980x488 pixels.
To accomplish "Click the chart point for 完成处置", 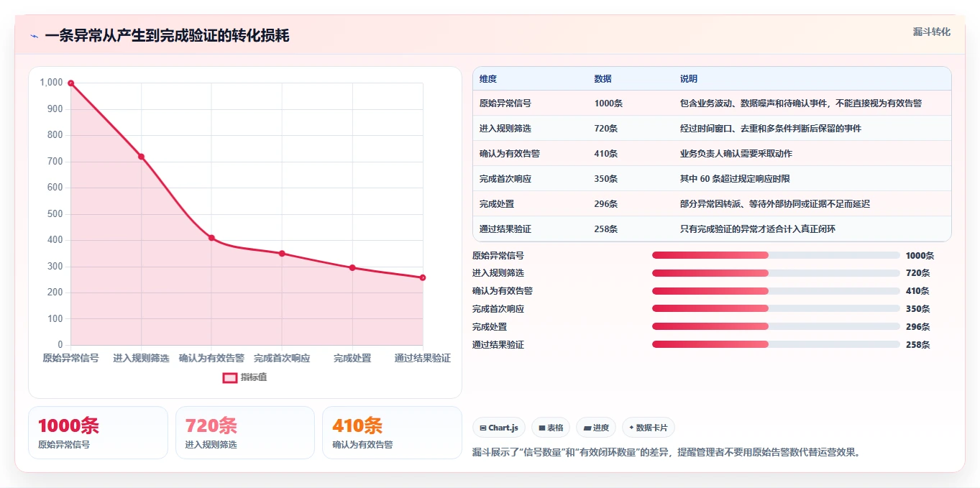I will (352, 267).
